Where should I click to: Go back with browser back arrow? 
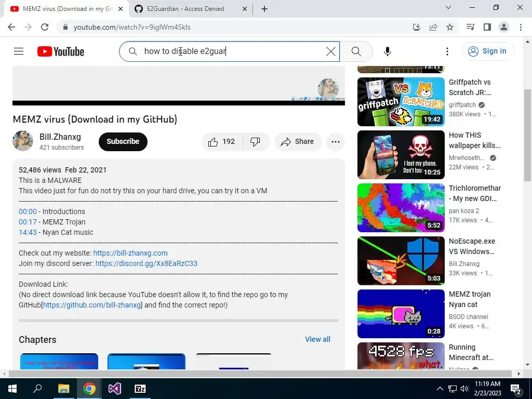click(x=11, y=27)
